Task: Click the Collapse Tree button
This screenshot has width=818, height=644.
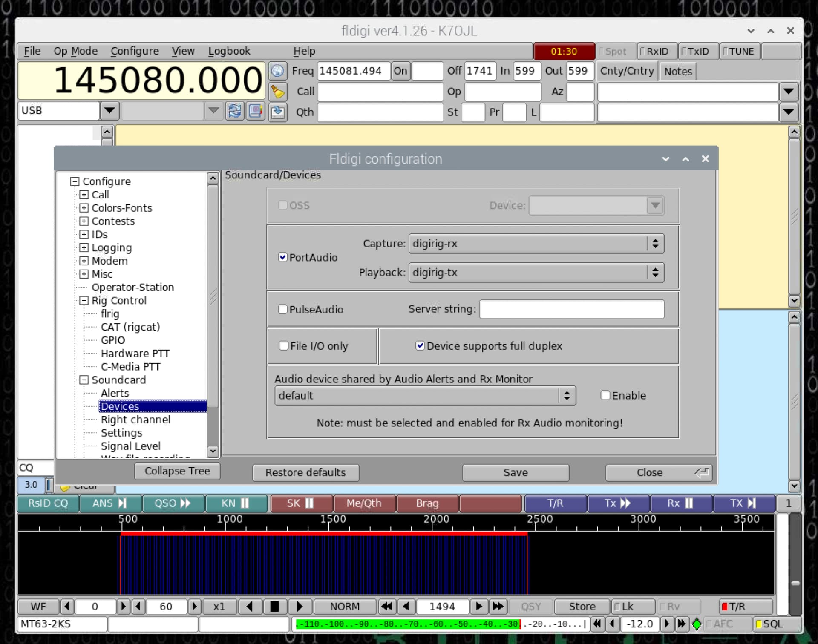Action: [x=177, y=471]
